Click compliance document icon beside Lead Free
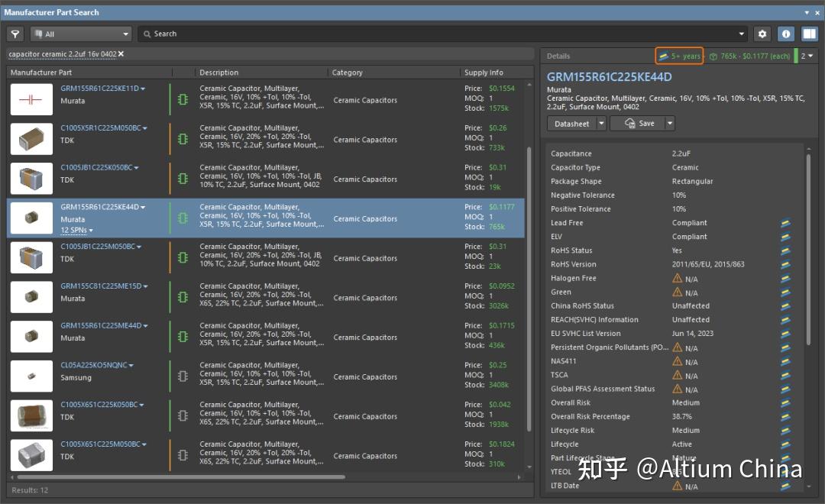 coord(785,222)
